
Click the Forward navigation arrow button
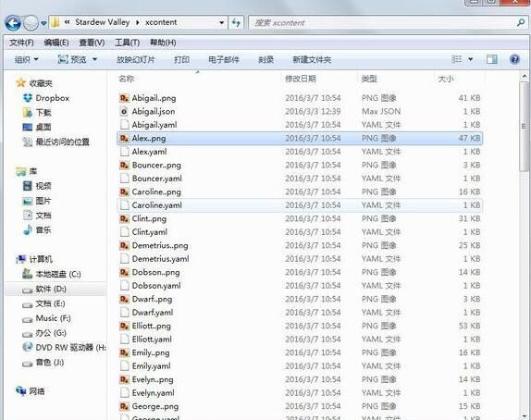(x=31, y=23)
